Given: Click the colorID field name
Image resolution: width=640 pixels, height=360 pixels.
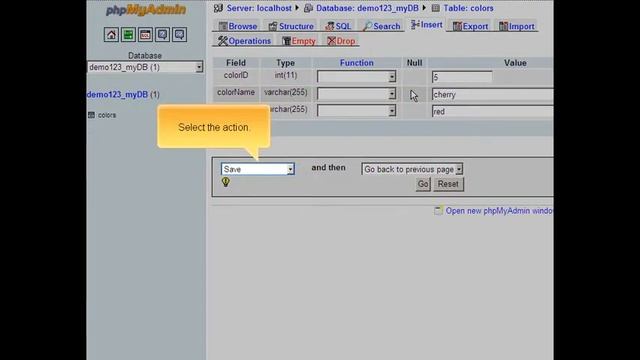Looking at the screenshot, I should 236,75.
